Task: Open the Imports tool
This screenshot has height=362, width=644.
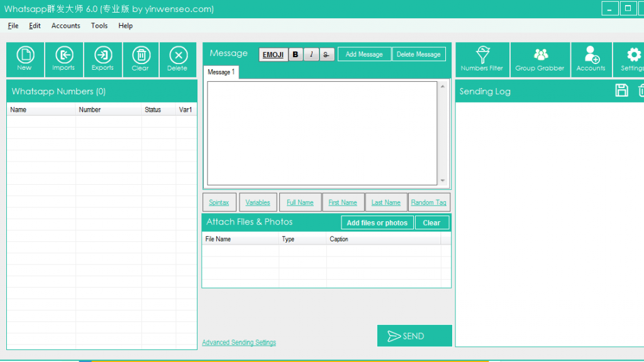Action: [x=64, y=60]
